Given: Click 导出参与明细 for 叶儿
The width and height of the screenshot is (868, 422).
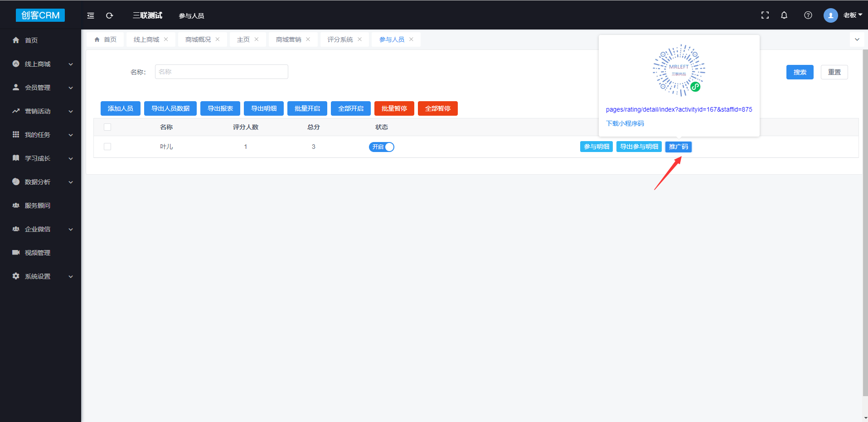Looking at the screenshot, I should [x=639, y=147].
